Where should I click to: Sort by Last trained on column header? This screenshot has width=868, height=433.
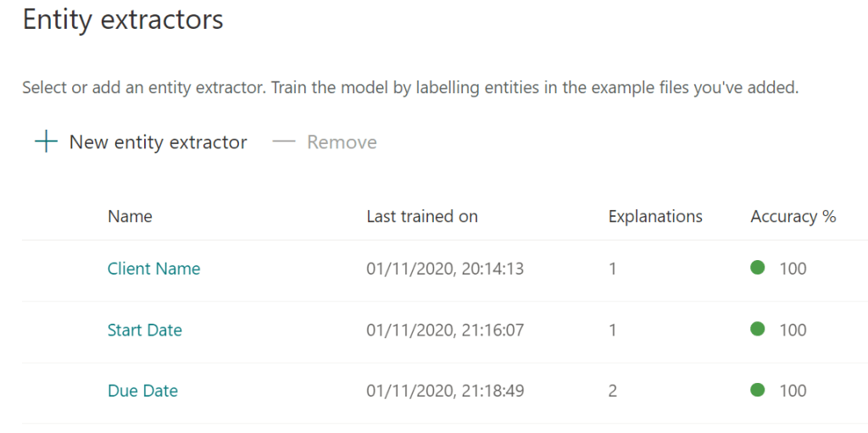click(x=422, y=216)
